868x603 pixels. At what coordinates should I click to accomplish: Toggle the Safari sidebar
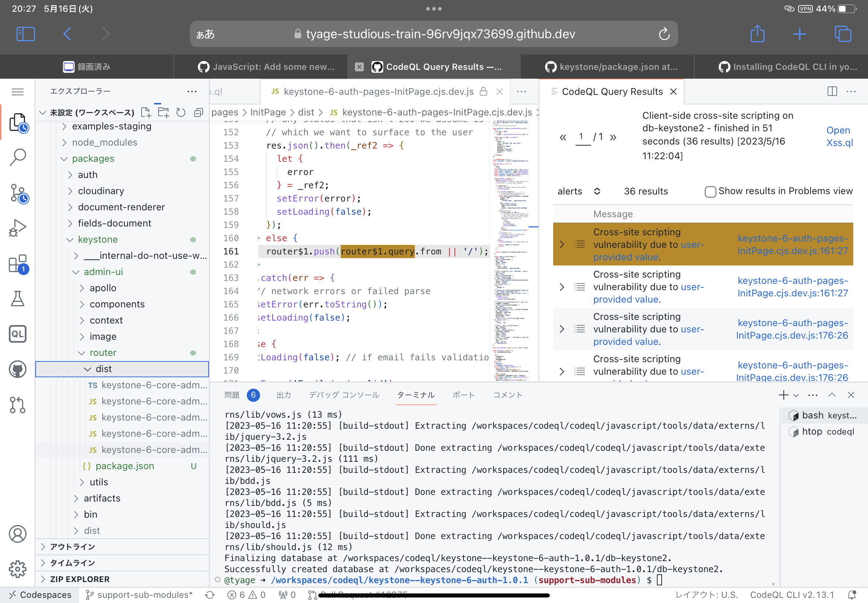pos(25,33)
